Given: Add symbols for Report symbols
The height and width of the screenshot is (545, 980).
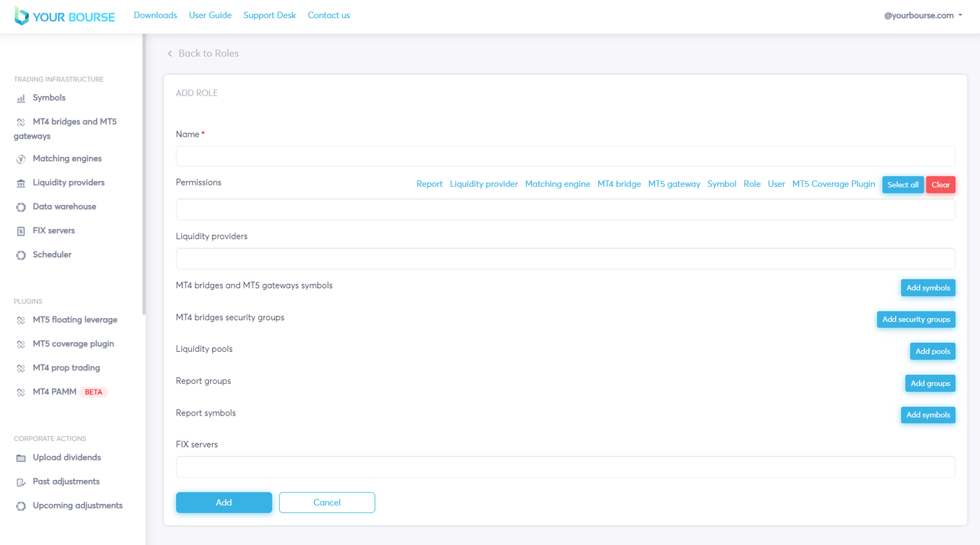Looking at the screenshot, I should pyautogui.click(x=928, y=415).
